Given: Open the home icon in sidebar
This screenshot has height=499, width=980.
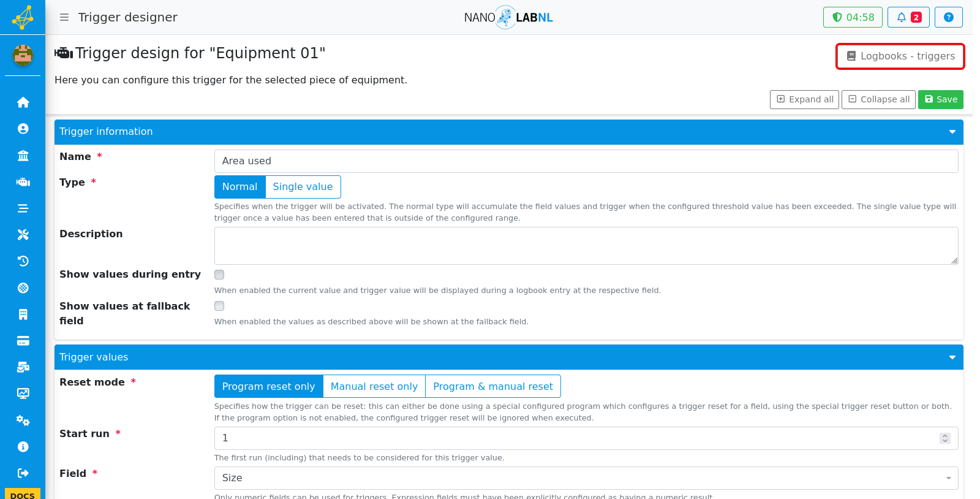Looking at the screenshot, I should (23, 102).
